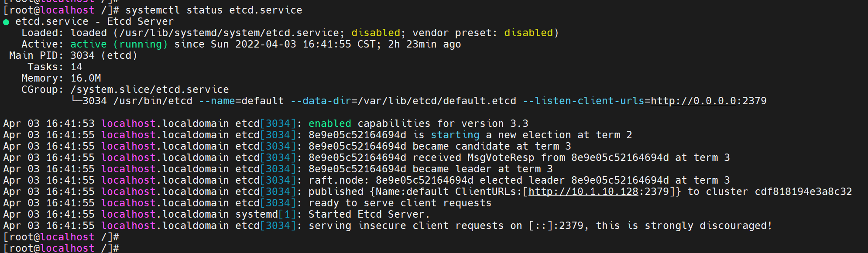868x253 pixels.
Task: Click the green status dot beside etcd.service
Action: pyautogui.click(x=6, y=22)
